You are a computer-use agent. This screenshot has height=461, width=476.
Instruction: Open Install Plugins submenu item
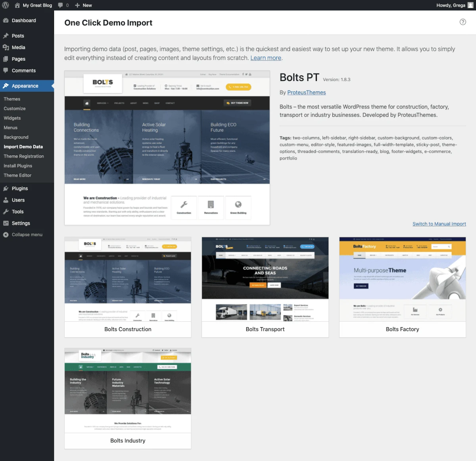[x=18, y=166]
